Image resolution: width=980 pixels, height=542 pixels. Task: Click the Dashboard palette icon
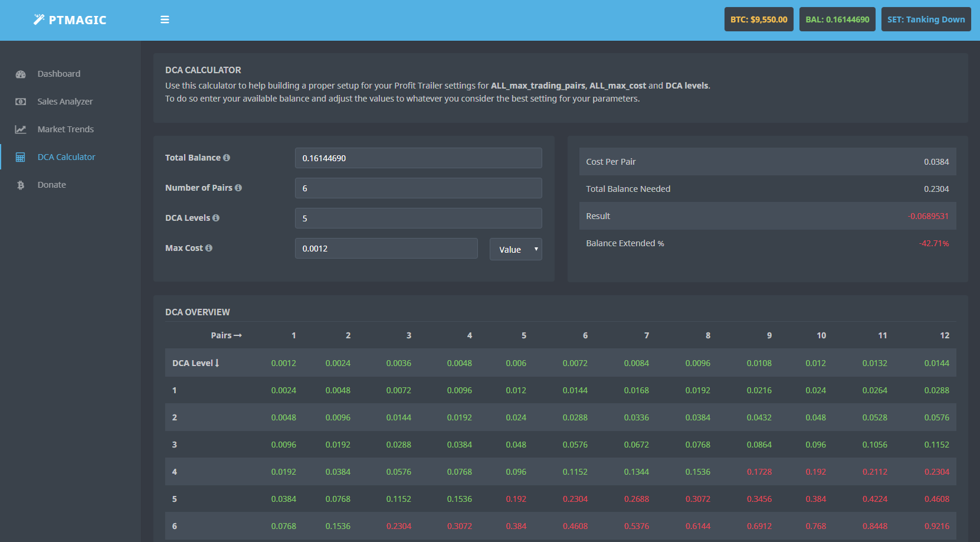click(x=21, y=74)
